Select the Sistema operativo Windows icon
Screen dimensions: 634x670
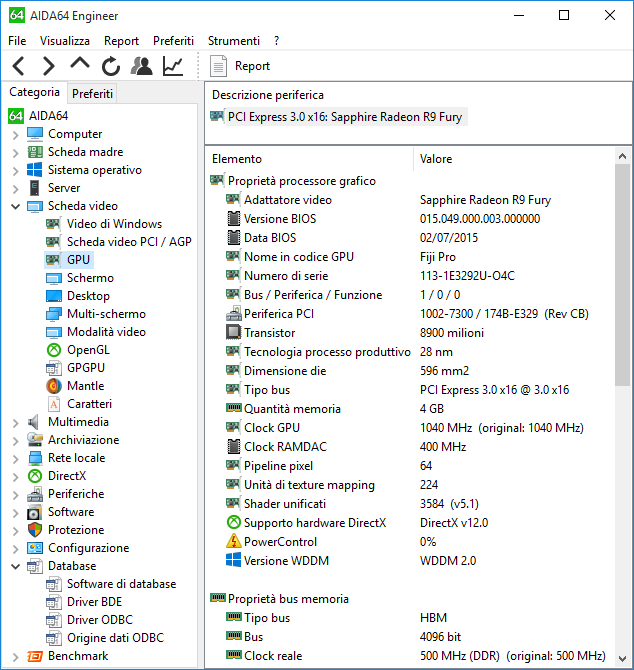35,170
